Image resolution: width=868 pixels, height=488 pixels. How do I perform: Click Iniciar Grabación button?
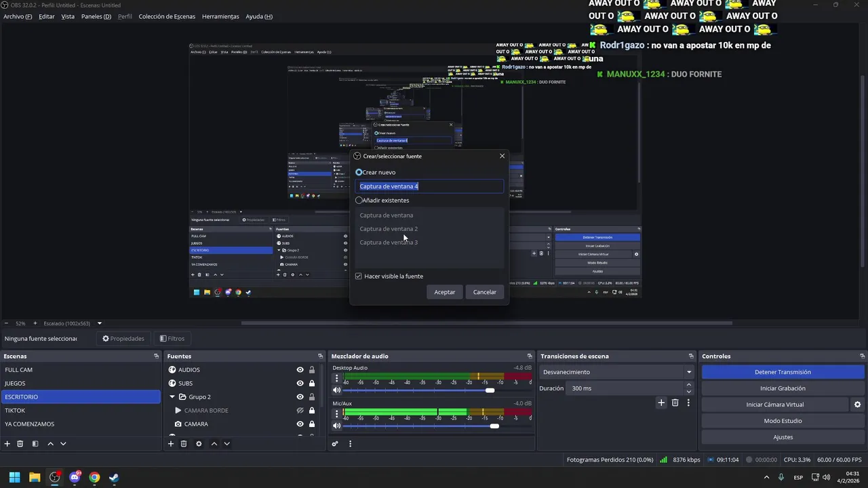tap(783, 388)
